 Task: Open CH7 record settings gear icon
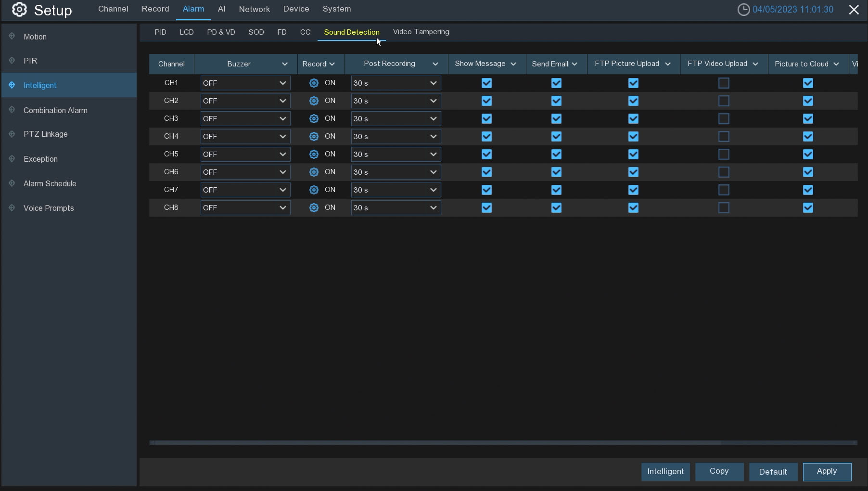[314, 190]
